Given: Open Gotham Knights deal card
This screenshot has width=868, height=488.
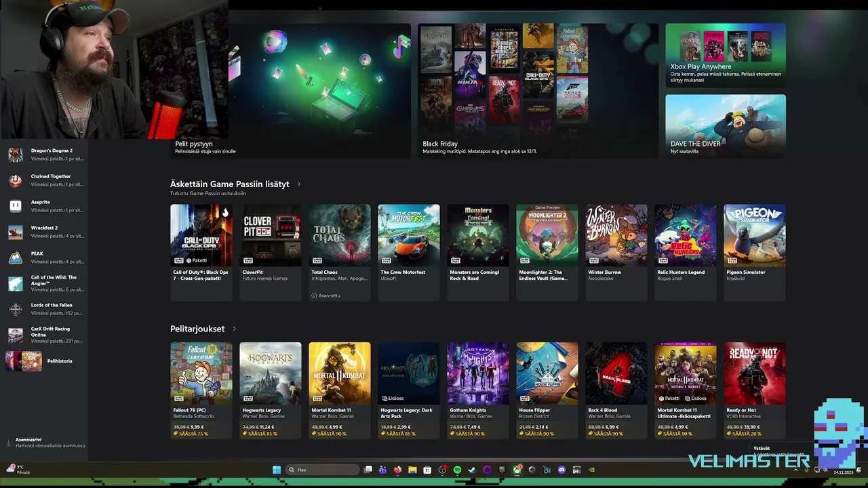Looking at the screenshot, I should [x=478, y=390].
